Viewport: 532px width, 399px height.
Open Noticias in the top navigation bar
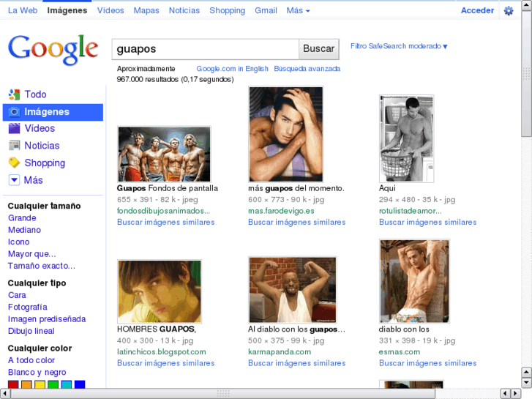[184, 10]
